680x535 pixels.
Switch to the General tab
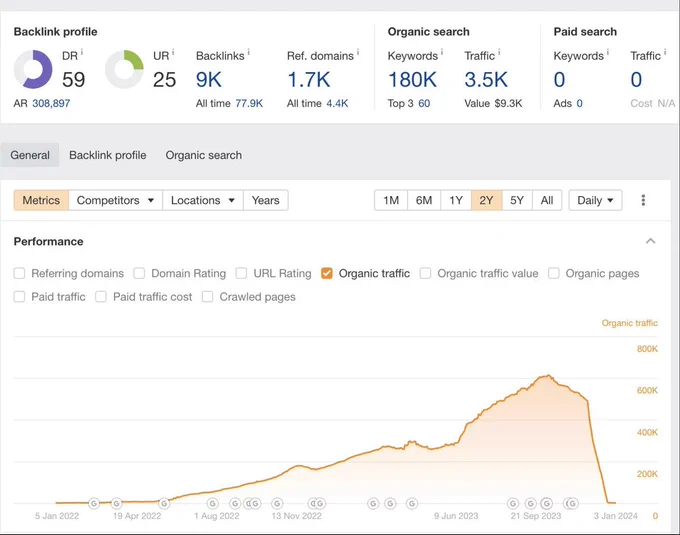click(30, 155)
